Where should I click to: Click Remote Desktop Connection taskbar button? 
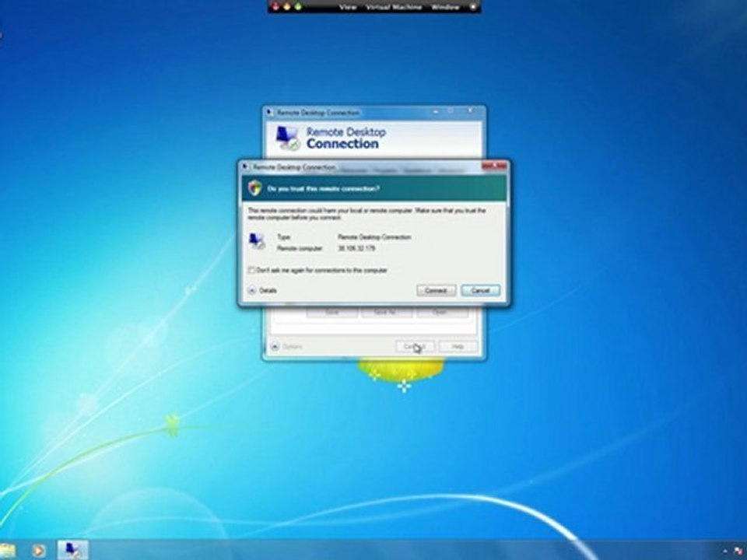point(72,550)
